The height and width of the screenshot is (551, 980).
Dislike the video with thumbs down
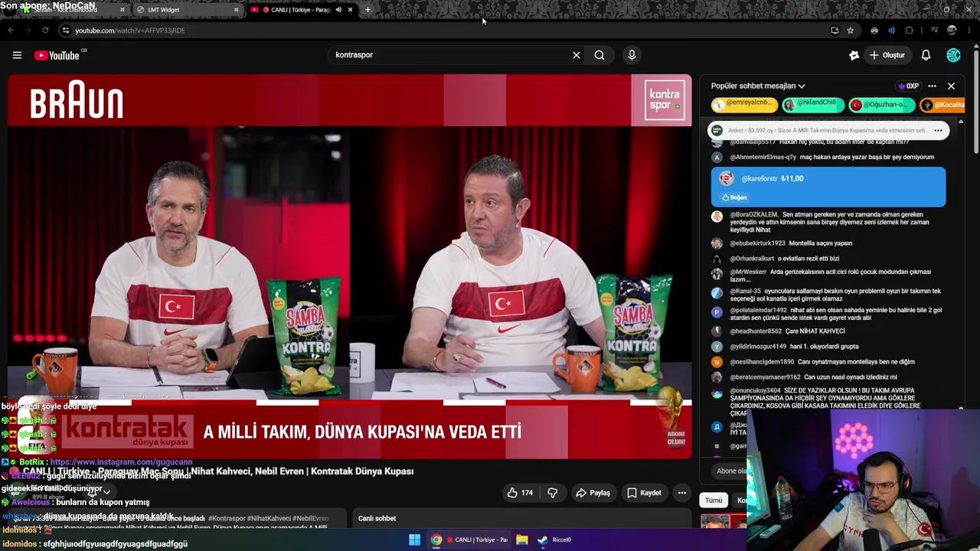pyautogui.click(x=552, y=493)
